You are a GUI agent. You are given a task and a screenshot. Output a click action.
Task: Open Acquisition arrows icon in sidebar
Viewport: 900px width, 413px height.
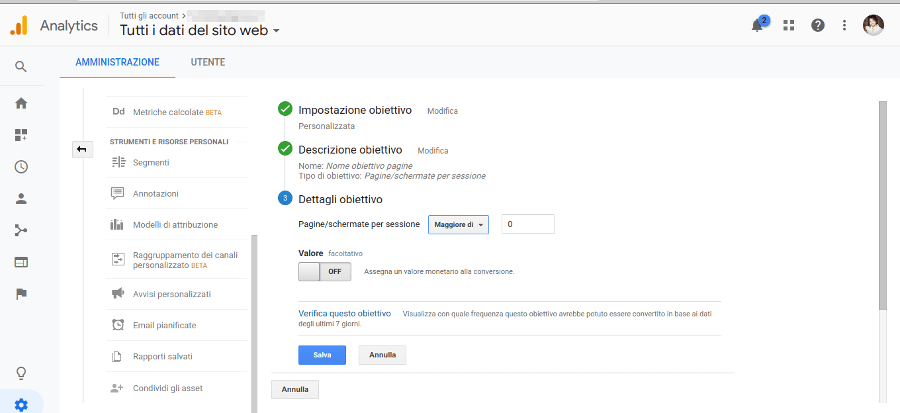[x=21, y=231]
